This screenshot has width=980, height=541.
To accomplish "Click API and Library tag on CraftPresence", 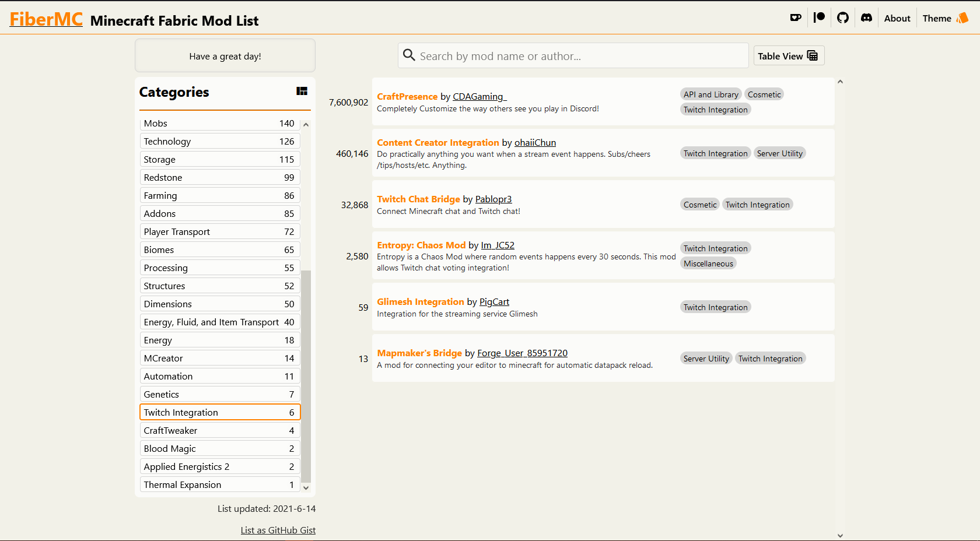I will [x=710, y=94].
